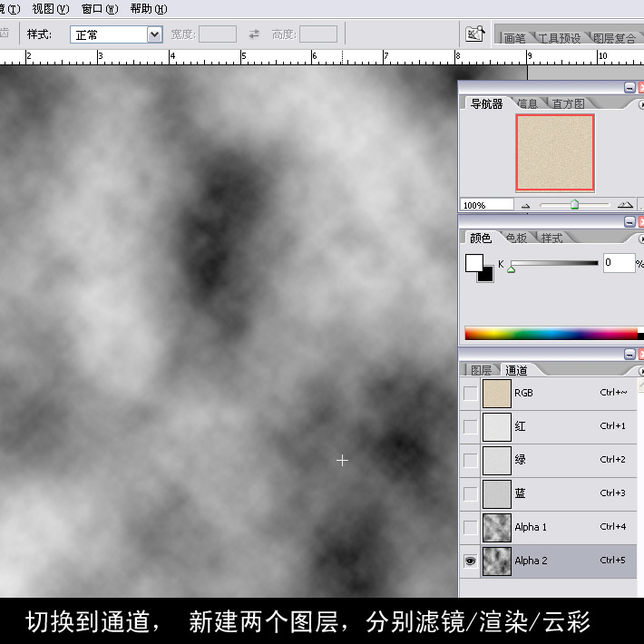Click the 红 channel name
Image resolution: width=644 pixels, height=644 pixels.
point(520,426)
